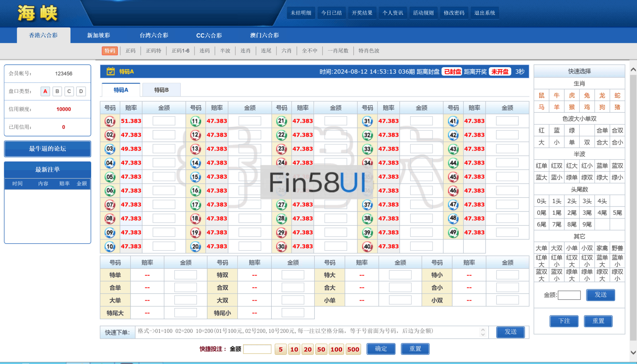
Task: Click the red ball number 01 icon
Action: click(x=110, y=121)
